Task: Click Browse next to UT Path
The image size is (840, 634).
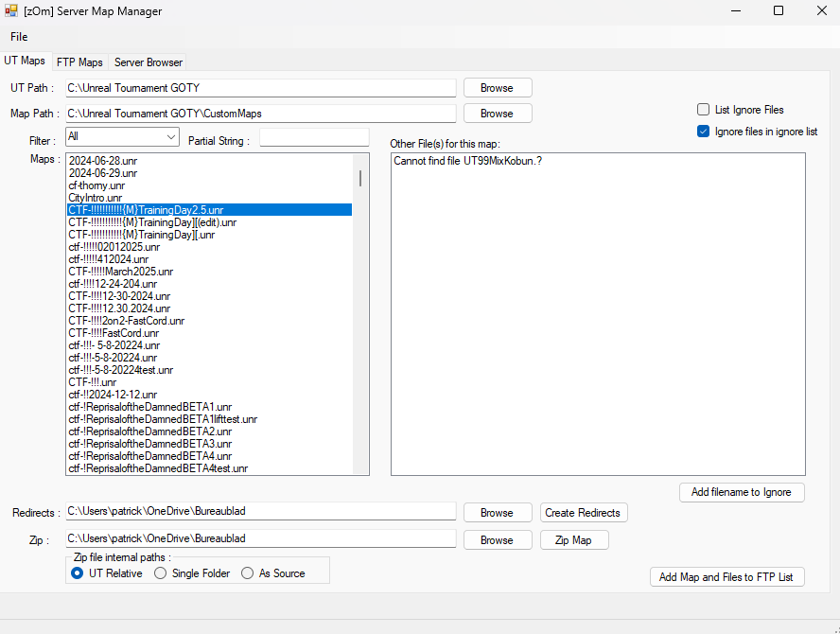Action: 497,88
